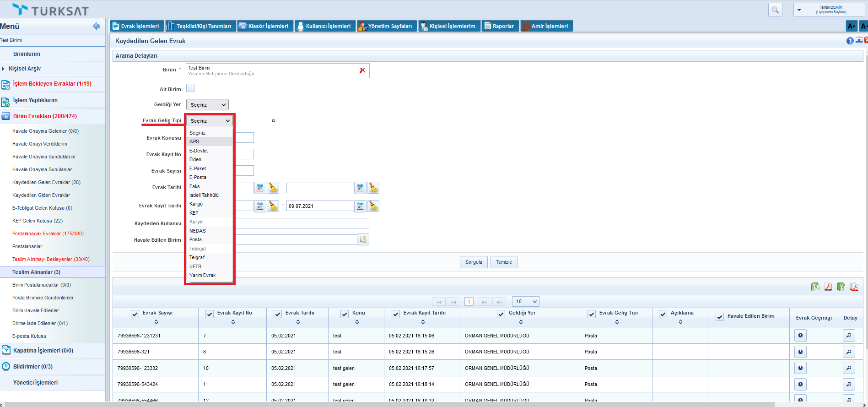Open the Havale Edilen Birim tree picker
This screenshot has width=868, height=407.
tap(363, 240)
